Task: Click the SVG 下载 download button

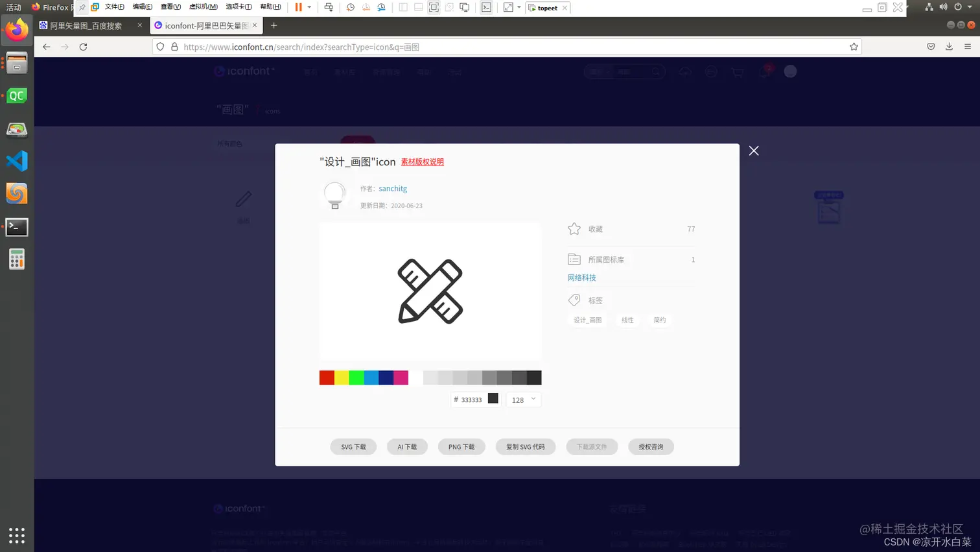Action: tap(353, 446)
